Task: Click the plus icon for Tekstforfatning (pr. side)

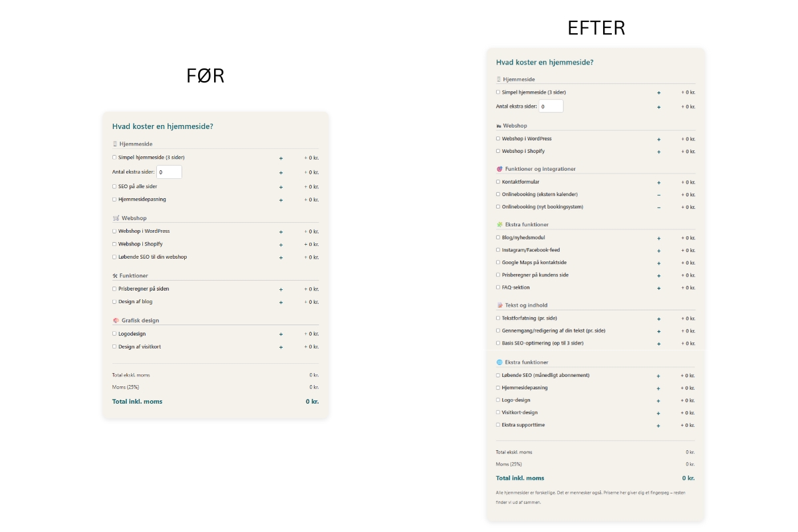Action: (659, 319)
